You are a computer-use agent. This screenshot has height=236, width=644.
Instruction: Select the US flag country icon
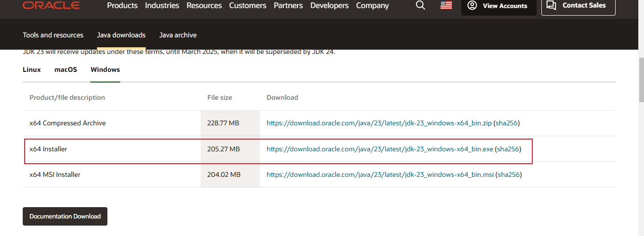point(446,6)
